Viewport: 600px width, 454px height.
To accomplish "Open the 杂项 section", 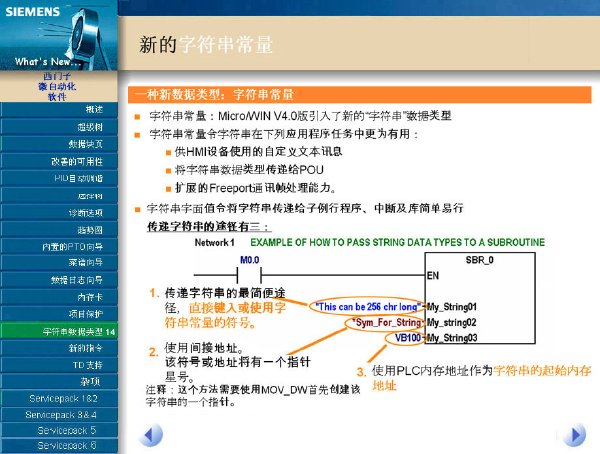I will [x=59, y=382].
